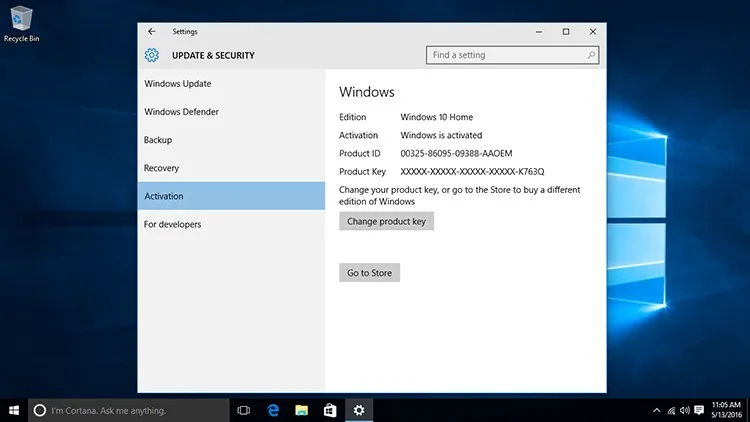750x422 pixels.
Task: Click the Windows heading
Action: click(367, 92)
